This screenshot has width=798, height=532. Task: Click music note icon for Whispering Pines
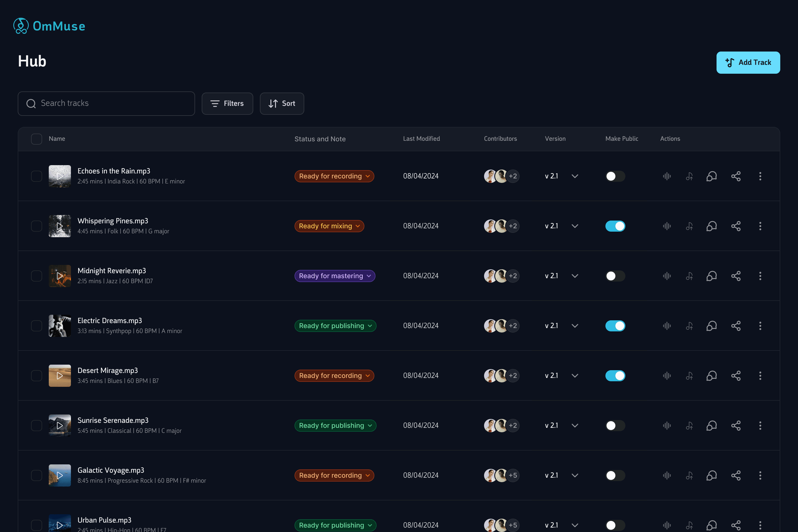[689, 226]
